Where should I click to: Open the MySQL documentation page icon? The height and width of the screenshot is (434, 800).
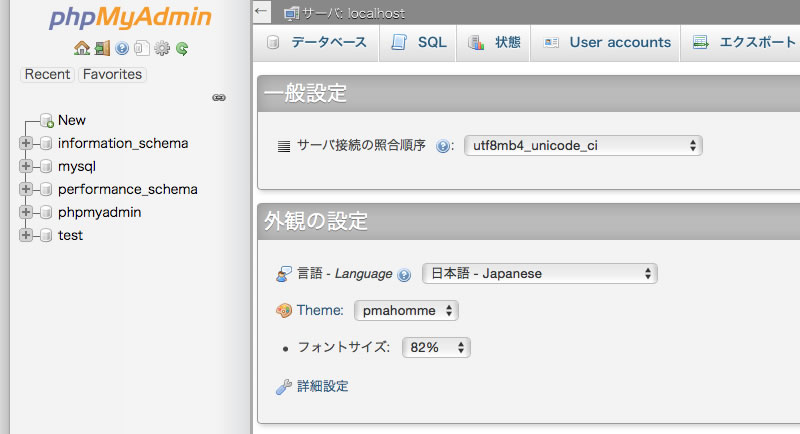141,48
